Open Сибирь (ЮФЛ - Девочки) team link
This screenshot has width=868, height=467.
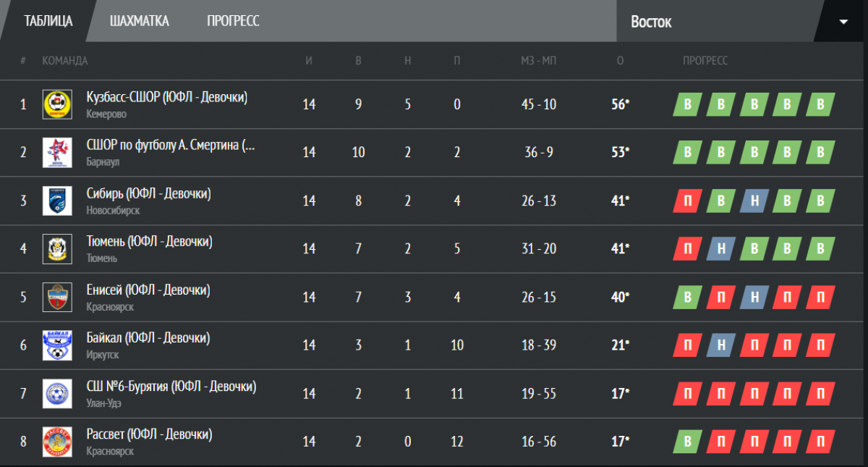pos(148,193)
